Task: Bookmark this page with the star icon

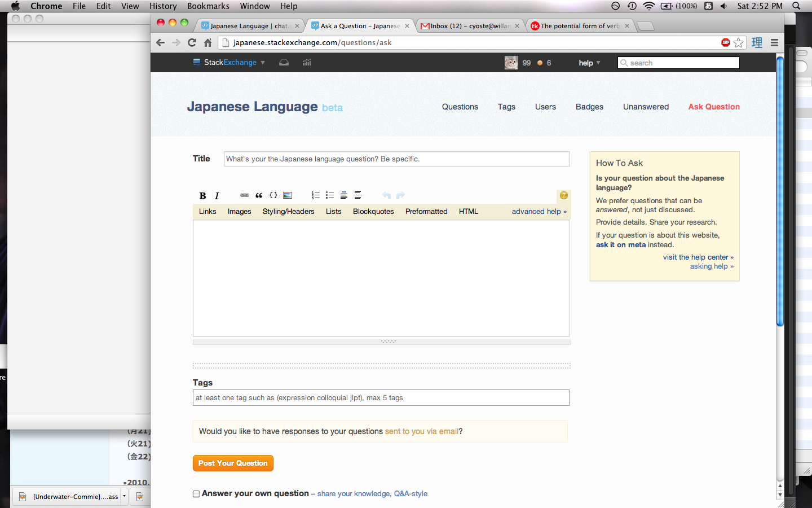Action: (x=739, y=42)
